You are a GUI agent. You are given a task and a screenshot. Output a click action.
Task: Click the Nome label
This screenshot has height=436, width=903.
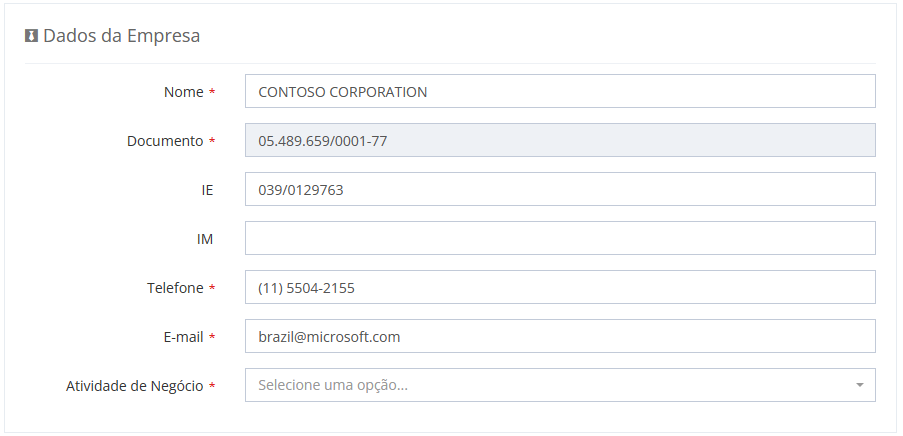[183, 92]
